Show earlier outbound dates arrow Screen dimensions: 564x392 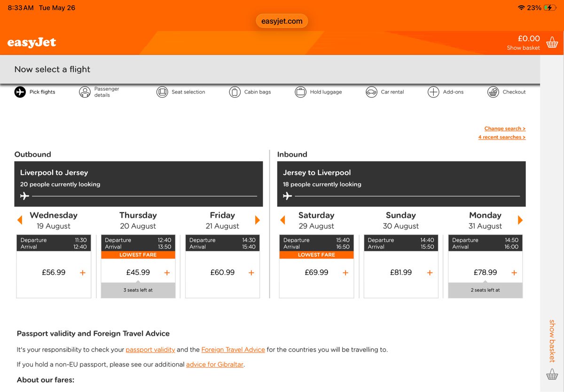click(20, 220)
